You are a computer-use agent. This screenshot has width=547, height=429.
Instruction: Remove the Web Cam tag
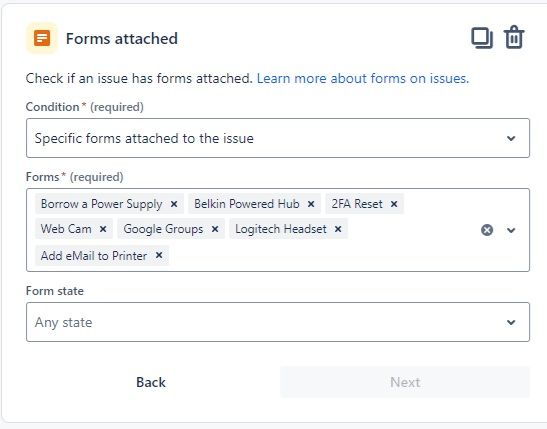coord(103,229)
